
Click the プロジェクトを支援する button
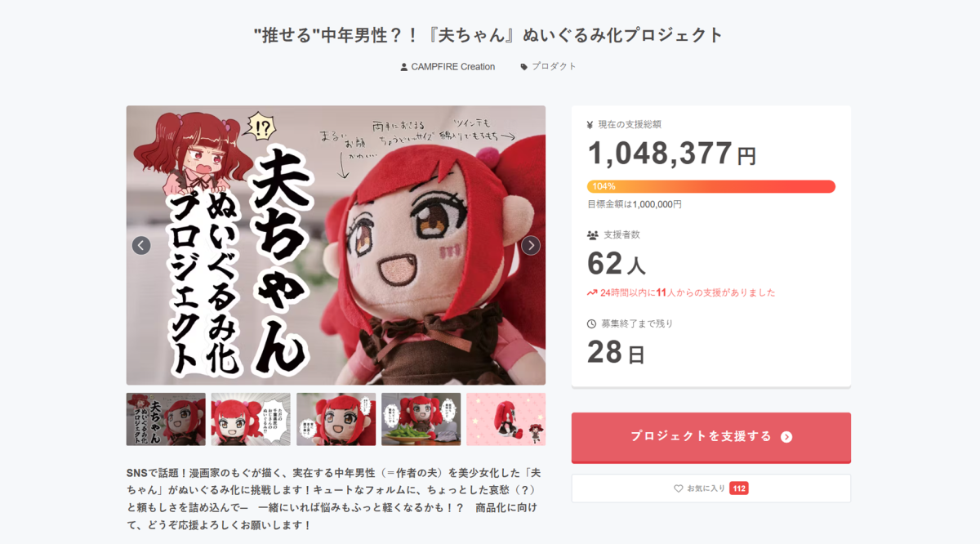point(711,438)
